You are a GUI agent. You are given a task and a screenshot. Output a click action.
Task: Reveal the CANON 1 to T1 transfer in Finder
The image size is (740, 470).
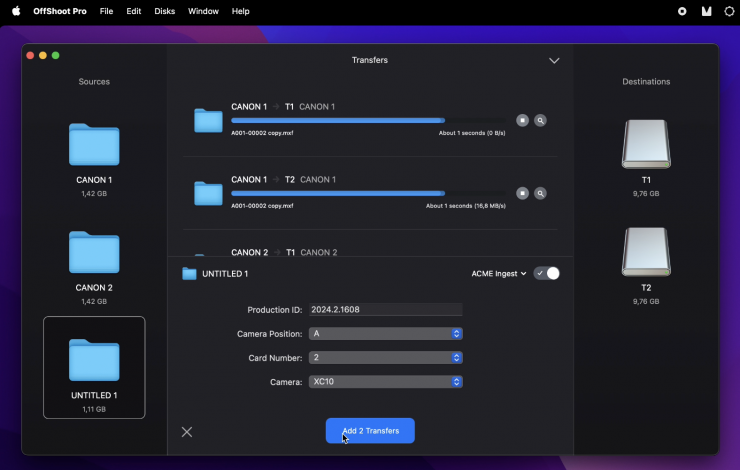[x=540, y=120]
